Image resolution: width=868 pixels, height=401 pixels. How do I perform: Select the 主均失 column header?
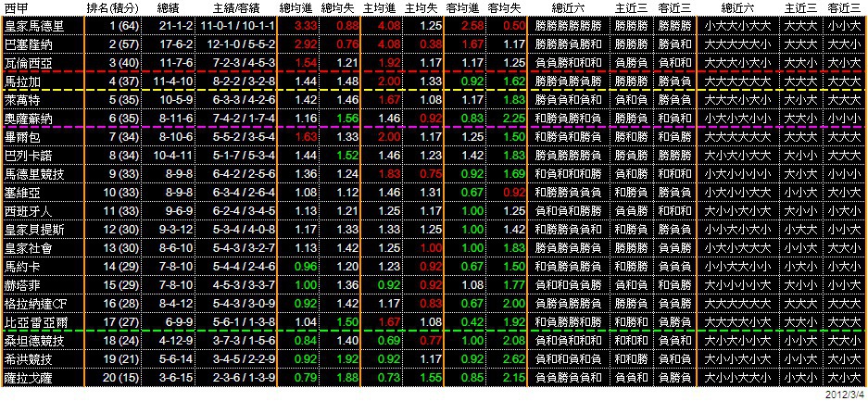click(x=421, y=8)
